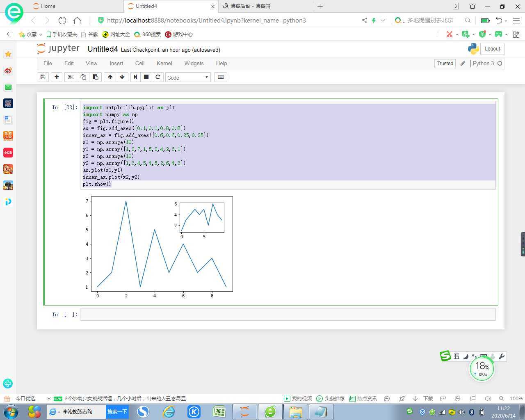Open the file explorer folder taskbar icon

click(x=295, y=412)
